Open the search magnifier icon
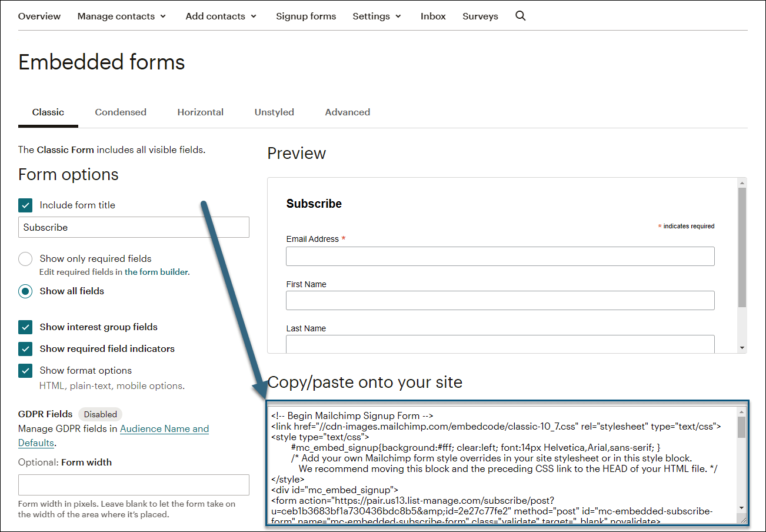Viewport: 766px width, 532px height. point(520,16)
